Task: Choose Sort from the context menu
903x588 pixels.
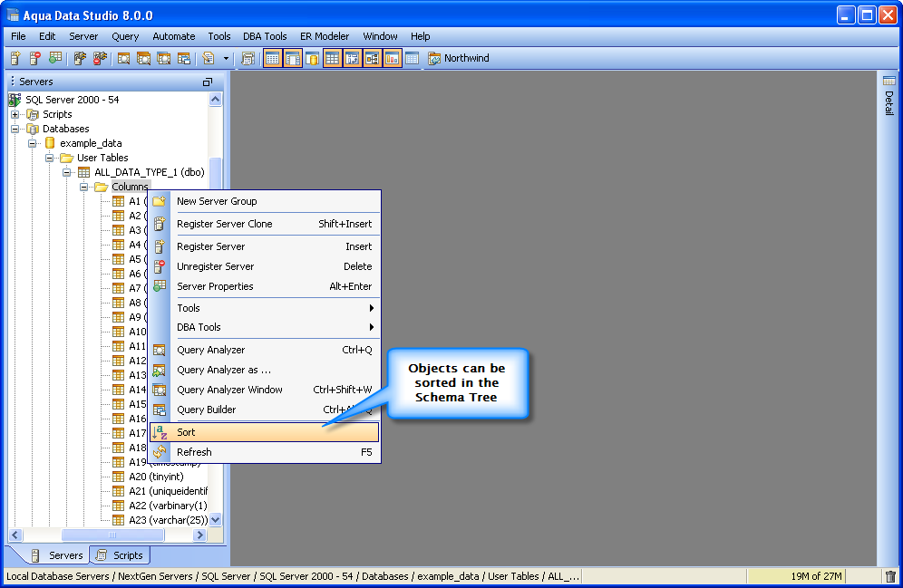Action: 265,432
